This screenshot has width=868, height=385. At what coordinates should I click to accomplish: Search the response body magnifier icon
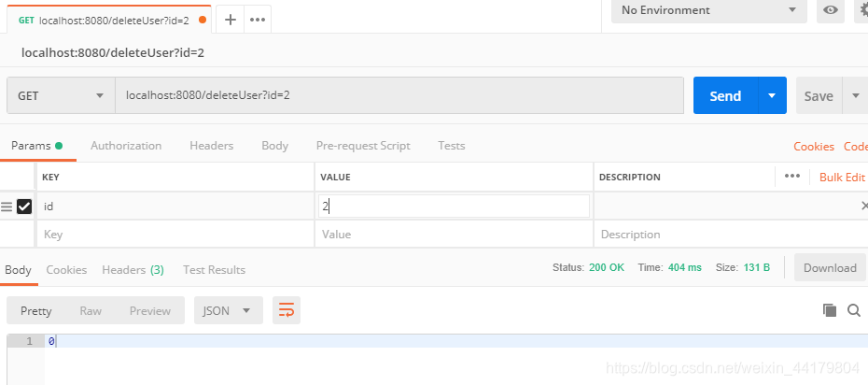pyautogui.click(x=854, y=310)
